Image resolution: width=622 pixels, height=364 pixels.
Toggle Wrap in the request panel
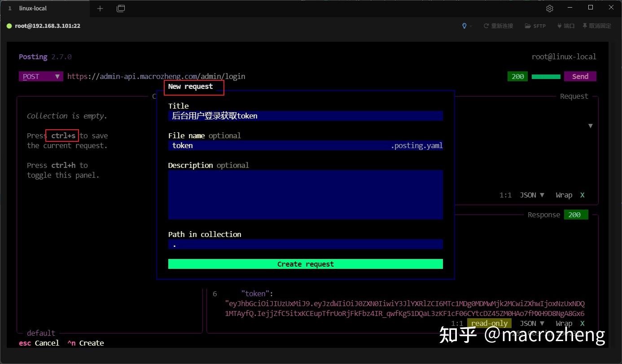pyautogui.click(x=564, y=195)
